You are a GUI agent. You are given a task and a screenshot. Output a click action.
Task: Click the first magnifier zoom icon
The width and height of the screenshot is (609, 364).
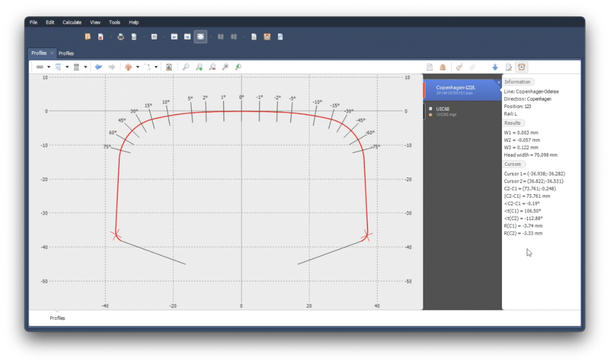point(186,67)
